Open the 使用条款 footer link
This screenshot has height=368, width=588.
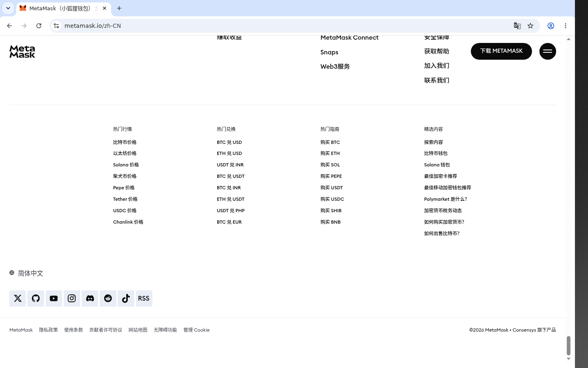[73, 330]
